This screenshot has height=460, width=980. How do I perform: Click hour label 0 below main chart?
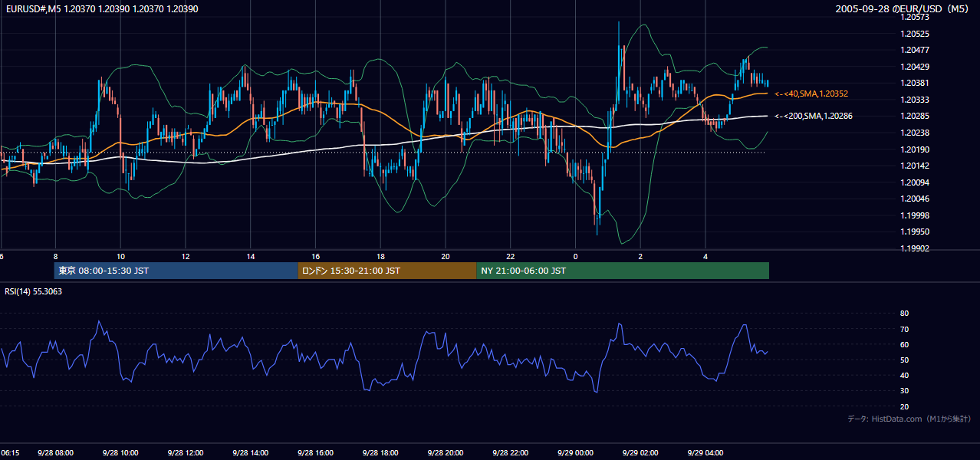click(x=575, y=256)
